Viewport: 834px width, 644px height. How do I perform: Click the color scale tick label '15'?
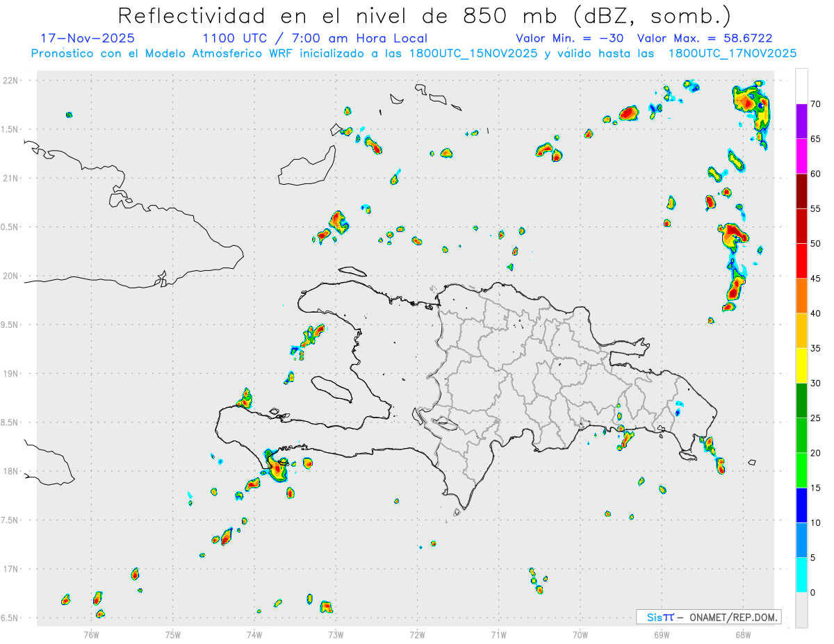point(817,488)
